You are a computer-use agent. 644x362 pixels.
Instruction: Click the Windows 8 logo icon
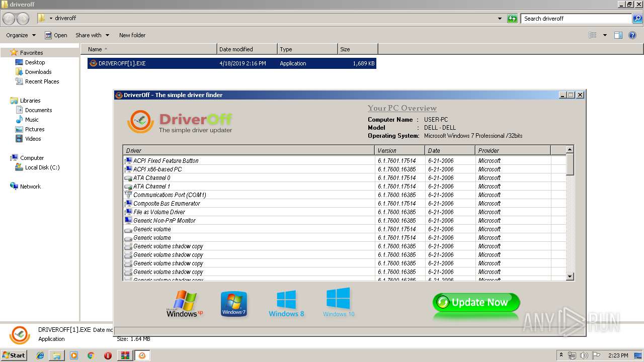pos(286,304)
